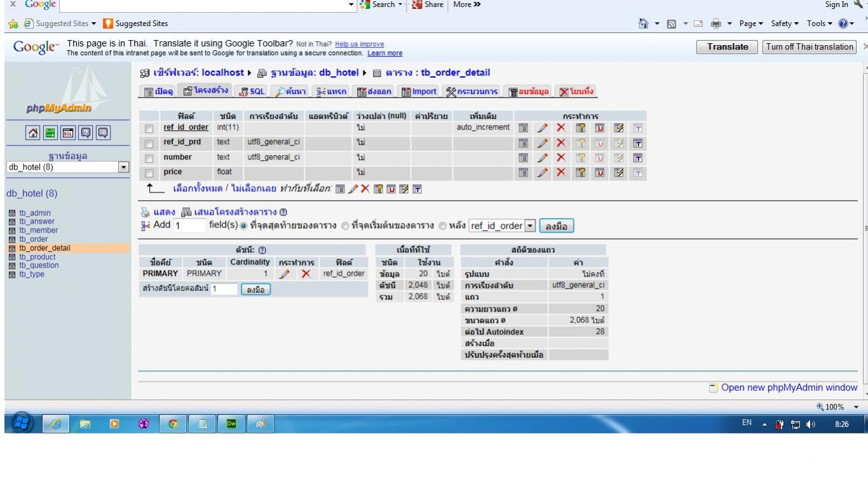868x488 pixels.
Task: Open the Safety menu dropdown in IE
Action: click(x=785, y=24)
